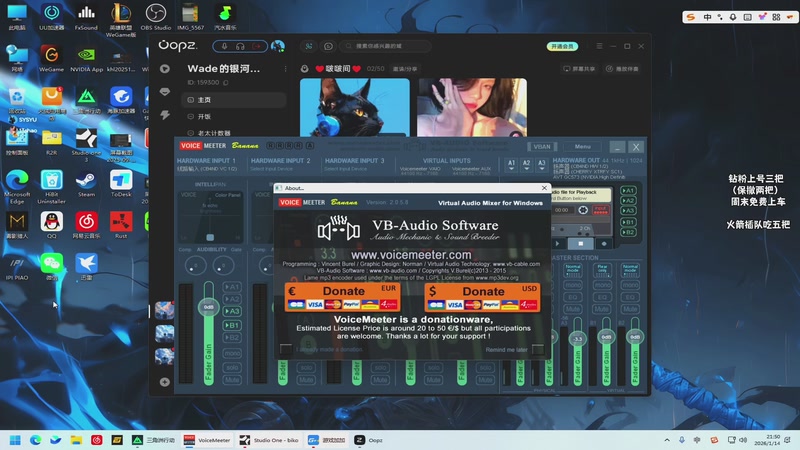Toggle B1 routing on Hardware Input 1 strip

click(x=232, y=325)
